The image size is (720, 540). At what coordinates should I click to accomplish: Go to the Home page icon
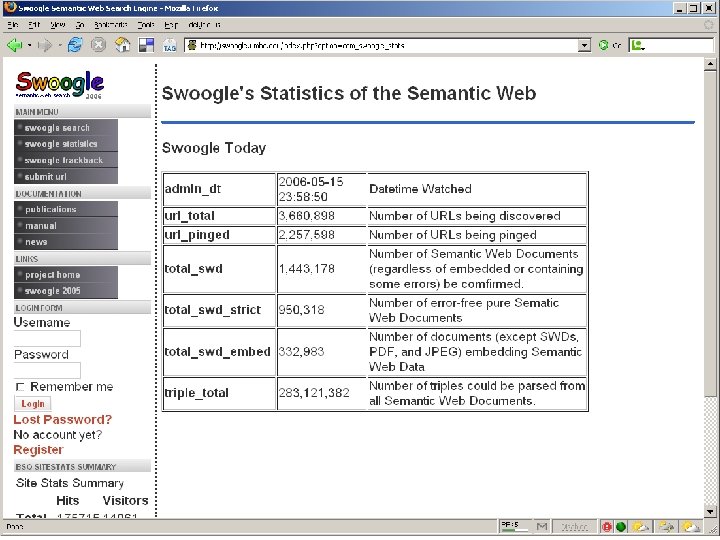coord(122,45)
